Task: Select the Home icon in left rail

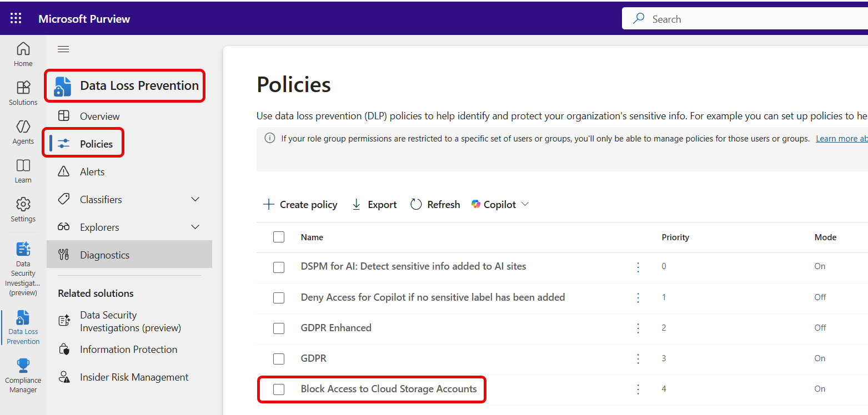Action: [23, 53]
